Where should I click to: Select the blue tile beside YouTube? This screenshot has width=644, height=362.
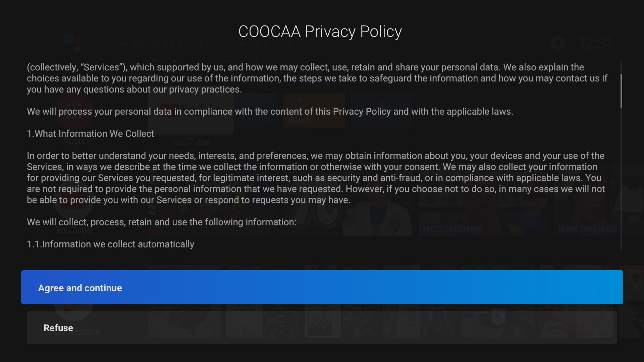coord(257,110)
